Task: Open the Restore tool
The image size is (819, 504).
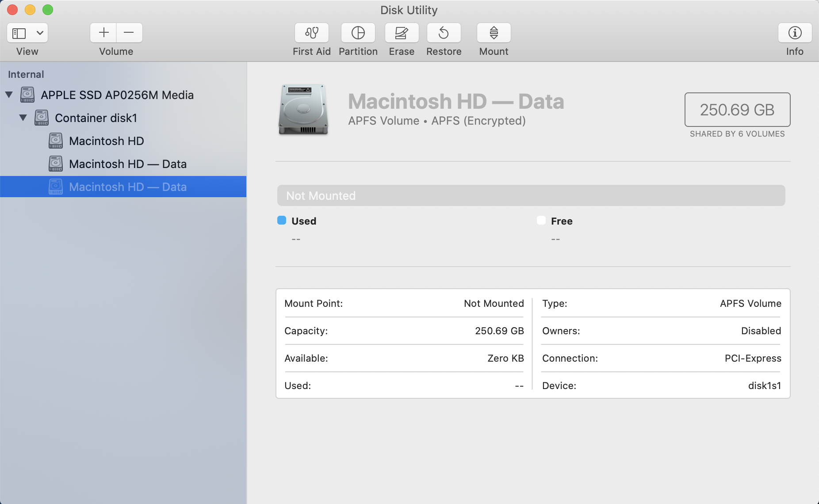Action: pos(444,33)
